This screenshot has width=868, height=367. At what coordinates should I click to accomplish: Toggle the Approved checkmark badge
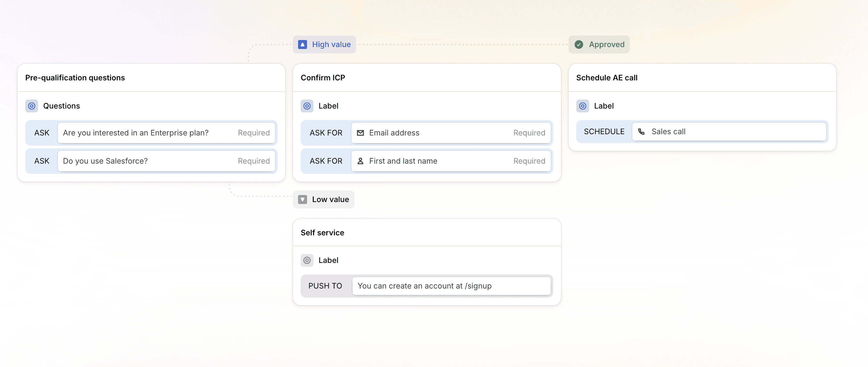(x=579, y=44)
